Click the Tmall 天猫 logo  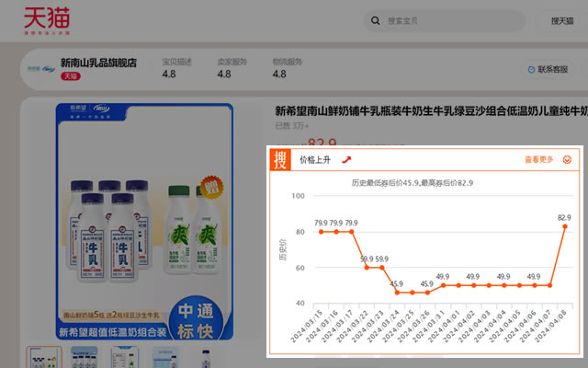(x=47, y=20)
